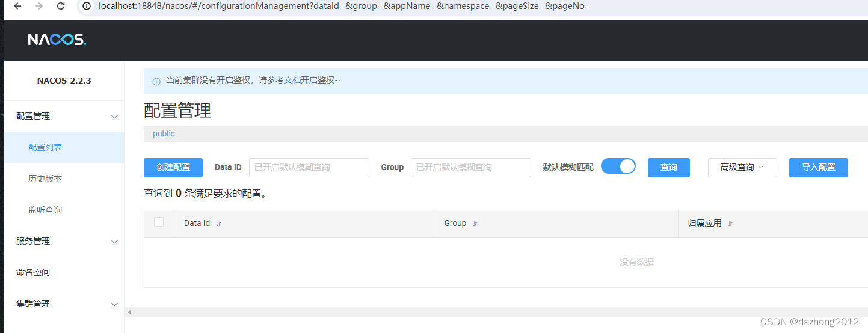Open the 历史版本 menu item

click(x=45, y=179)
